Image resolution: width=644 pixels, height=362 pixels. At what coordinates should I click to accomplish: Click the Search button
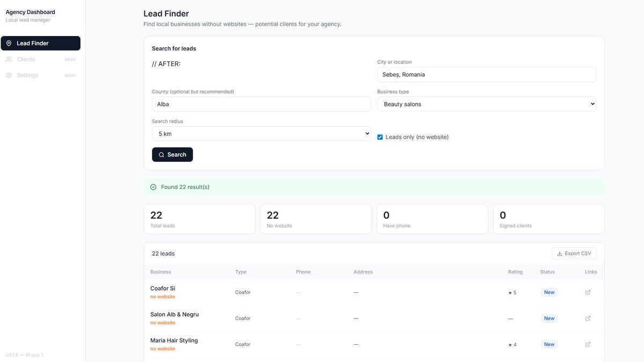click(x=172, y=155)
